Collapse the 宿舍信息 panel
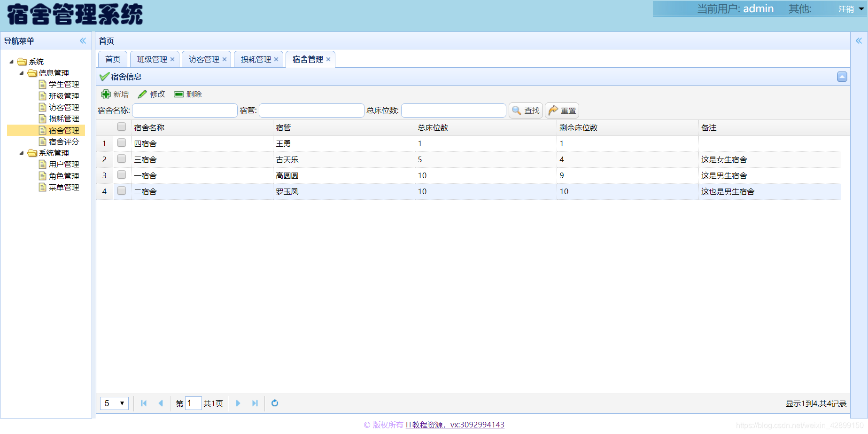Image resolution: width=868 pixels, height=434 pixels. pyautogui.click(x=842, y=77)
